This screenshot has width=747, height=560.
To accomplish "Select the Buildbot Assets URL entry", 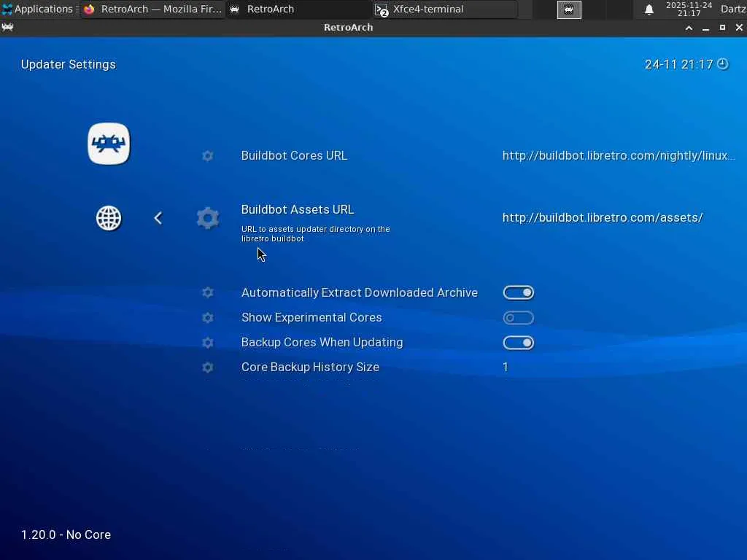I will tap(298, 209).
